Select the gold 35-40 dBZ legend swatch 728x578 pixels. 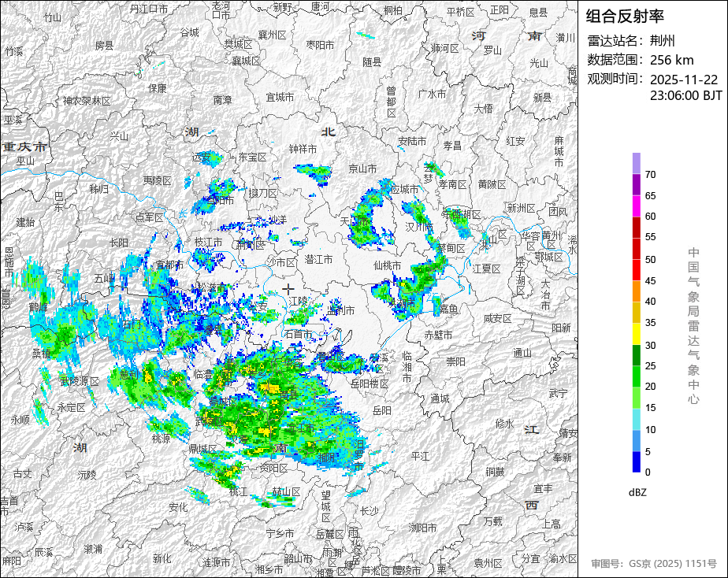tap(636, 313)
